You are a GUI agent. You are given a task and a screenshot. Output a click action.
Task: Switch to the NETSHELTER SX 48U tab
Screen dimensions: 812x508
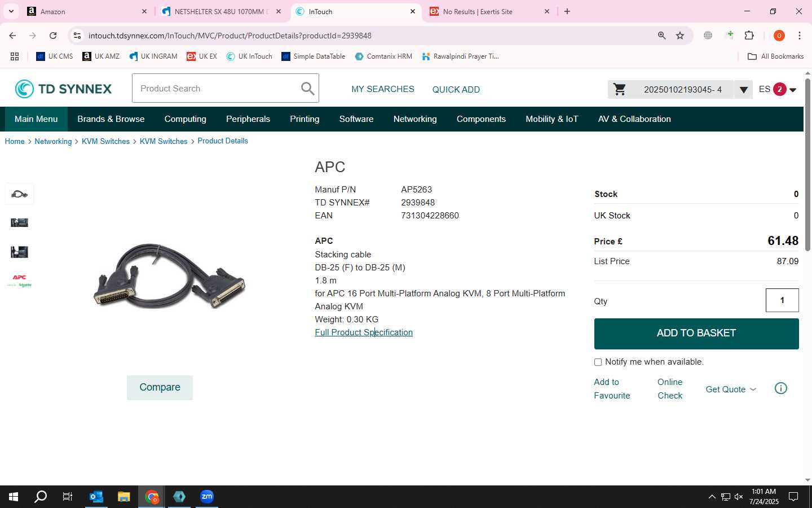coord(220,11)
